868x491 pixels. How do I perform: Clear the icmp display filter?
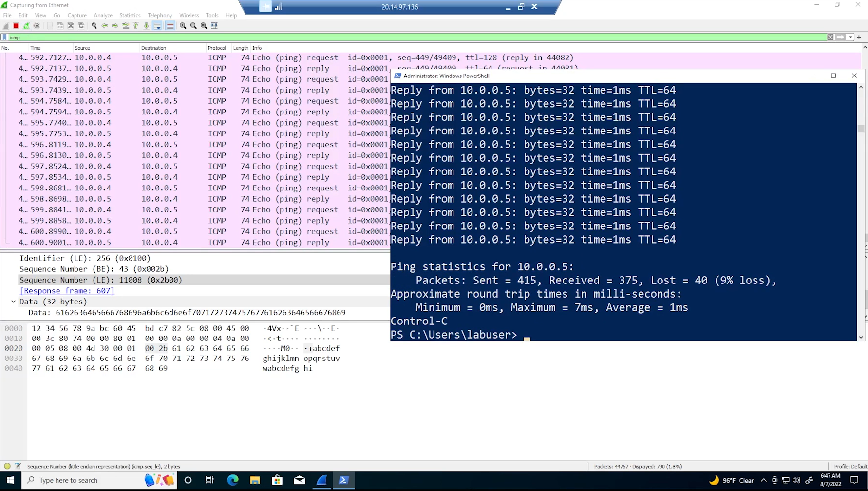830,37
